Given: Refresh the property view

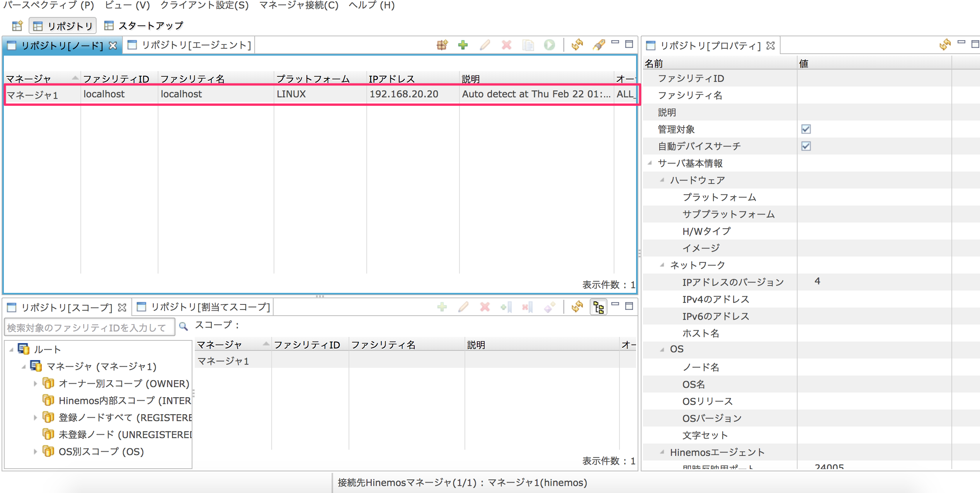Looking at the screenshot, I should click(x=945, y=45).
